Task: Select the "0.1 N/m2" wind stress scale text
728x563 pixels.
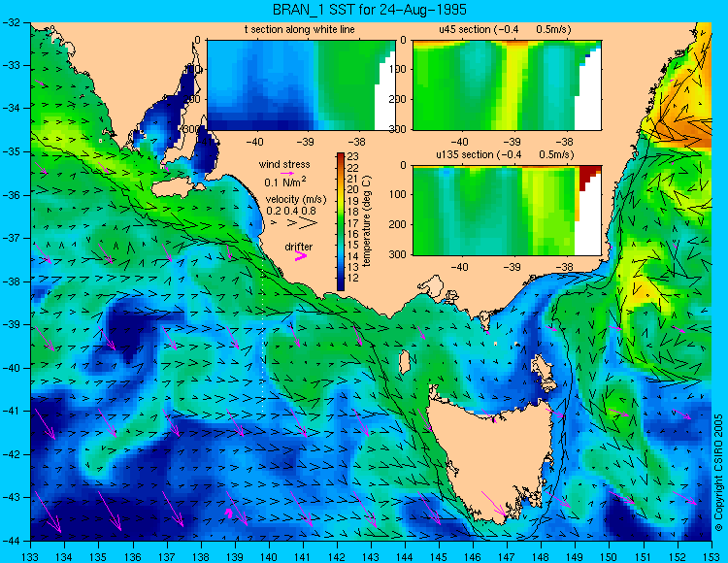Action: 284,182
